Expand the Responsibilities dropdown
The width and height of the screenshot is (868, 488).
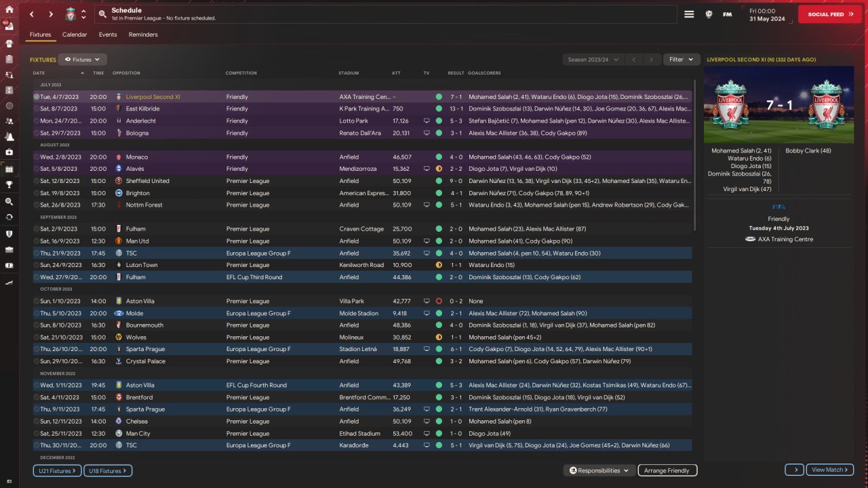(x=599, y=470)
